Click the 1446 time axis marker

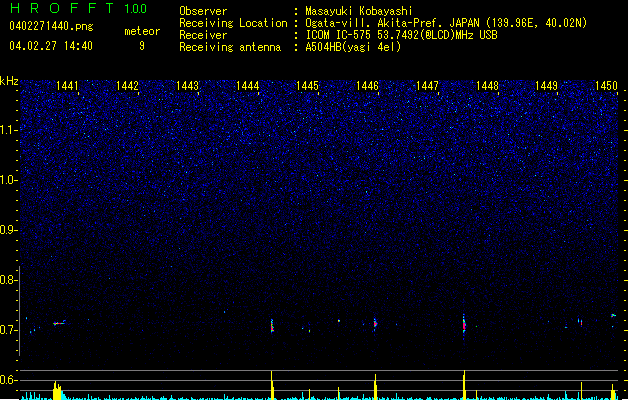[x=367, y=86]
